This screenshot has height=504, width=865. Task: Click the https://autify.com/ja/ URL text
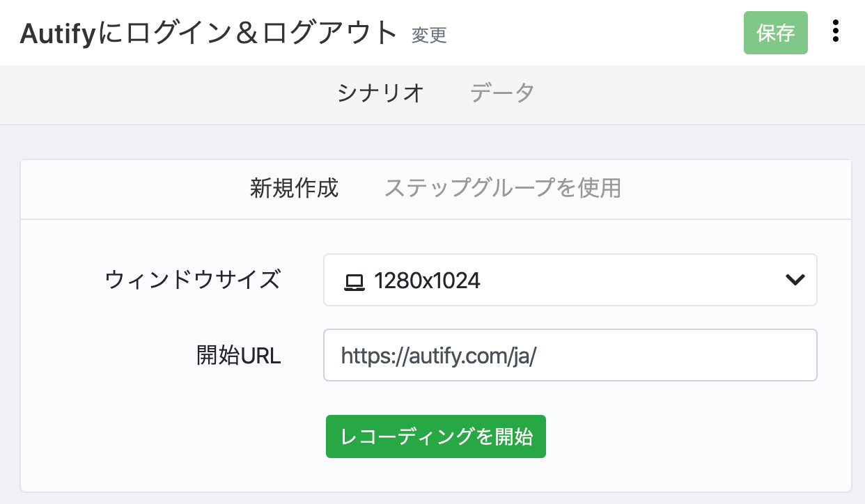pos(439,356)
